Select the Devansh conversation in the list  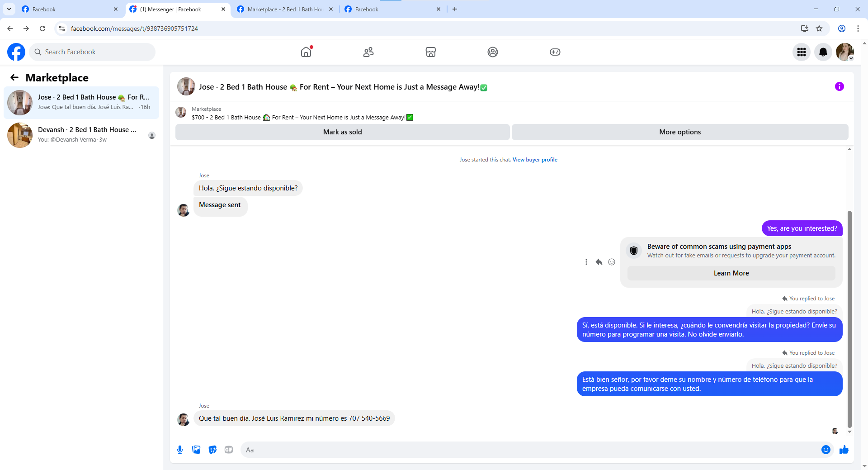81,135
